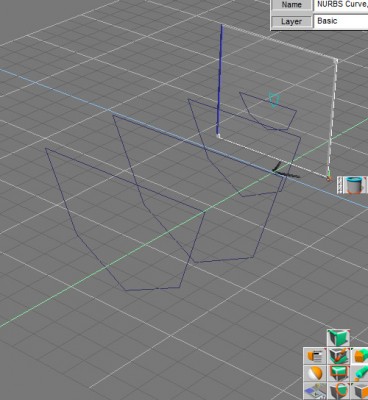Click the Layer label button

[292, 22]
